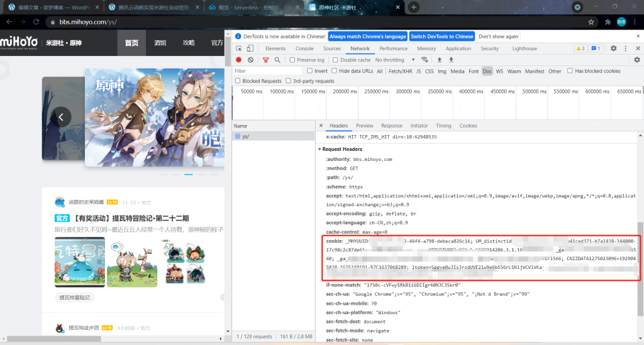Viewport: 644px width, 345px height.
Task: Open the network search magnifier
Action: (277, 60)
